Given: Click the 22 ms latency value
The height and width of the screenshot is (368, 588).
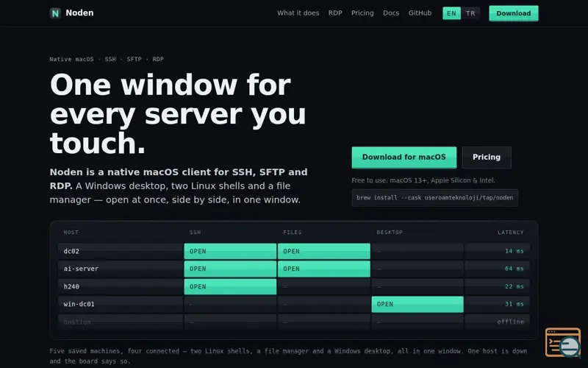Looking at the screenshot, I should (514, 286).
